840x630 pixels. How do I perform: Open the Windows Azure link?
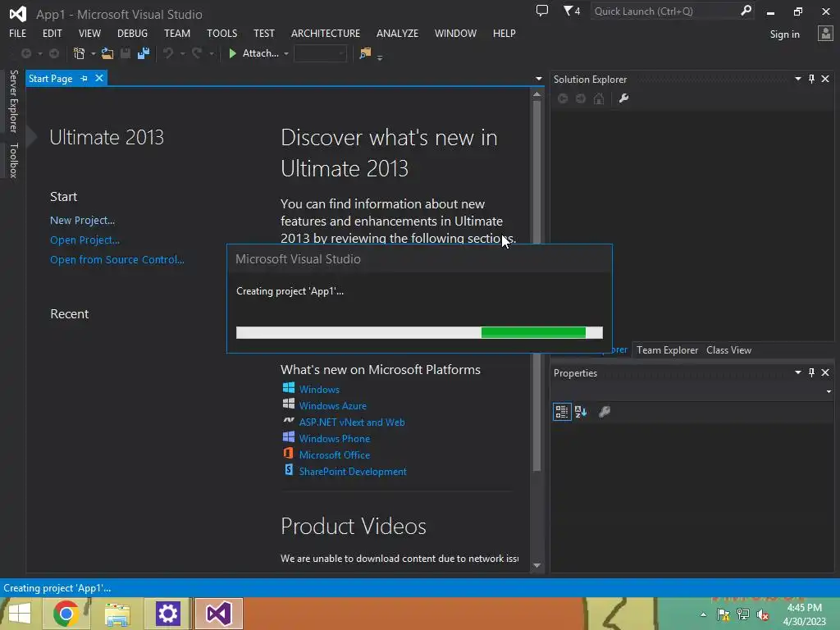[333, 406]
